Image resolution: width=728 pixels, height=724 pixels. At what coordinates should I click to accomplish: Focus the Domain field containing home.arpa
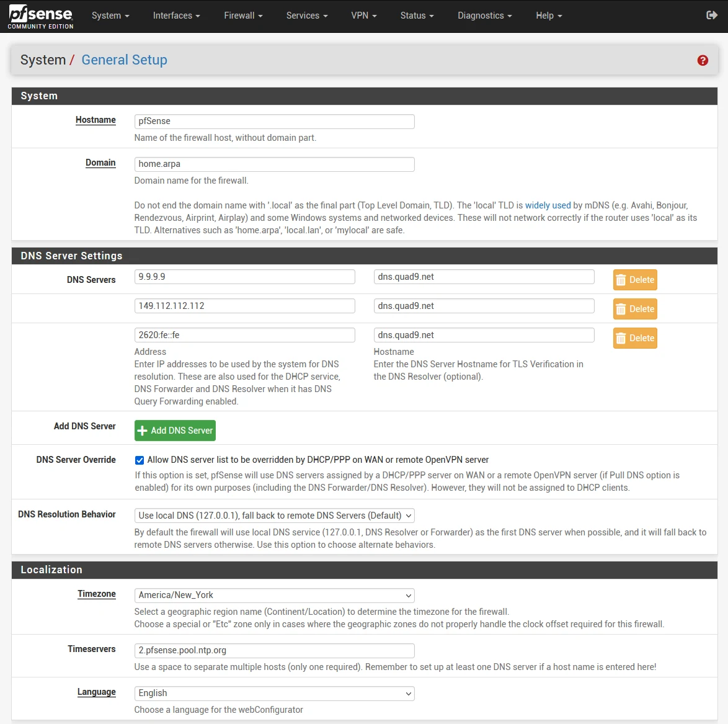pyautogui.click(x=274, y=164)
